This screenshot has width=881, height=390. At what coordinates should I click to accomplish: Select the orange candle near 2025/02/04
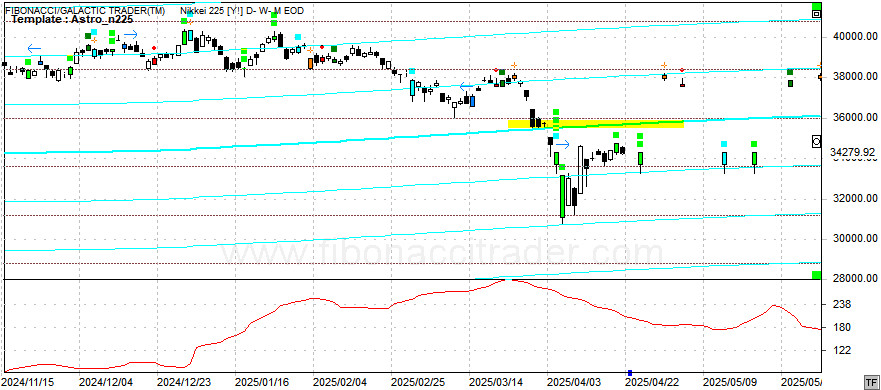pyautogui.click(x=310, y=63)
